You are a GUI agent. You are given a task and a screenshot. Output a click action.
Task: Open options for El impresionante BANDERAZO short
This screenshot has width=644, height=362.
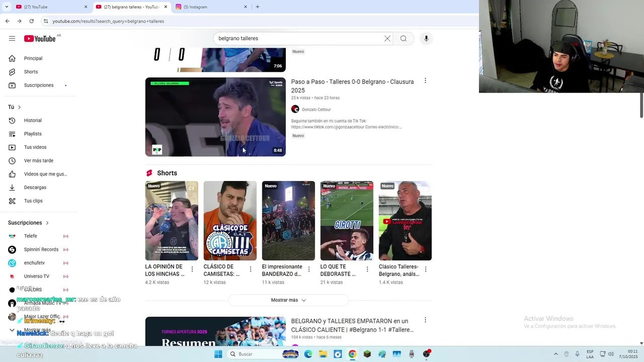tap(308, 269)
